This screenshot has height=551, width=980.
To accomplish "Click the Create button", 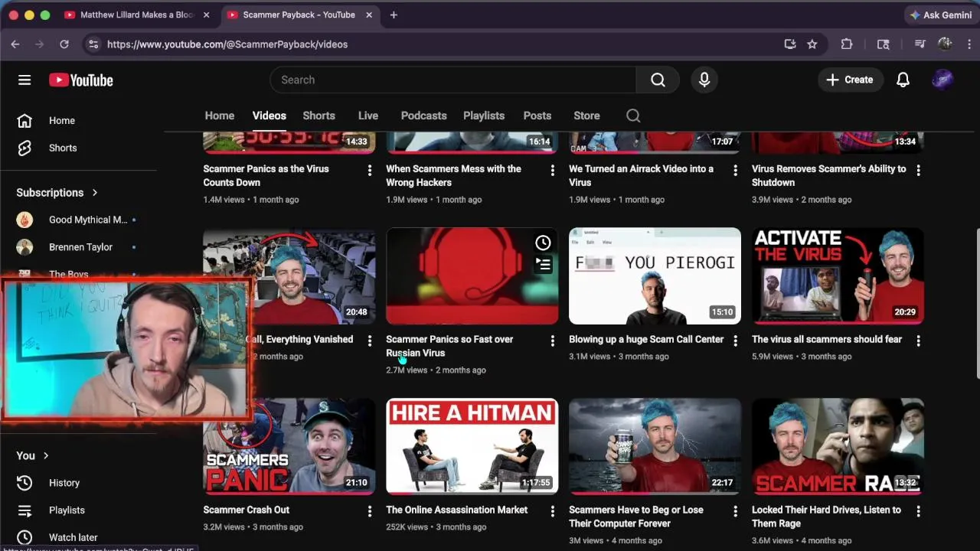I will 850,80.
